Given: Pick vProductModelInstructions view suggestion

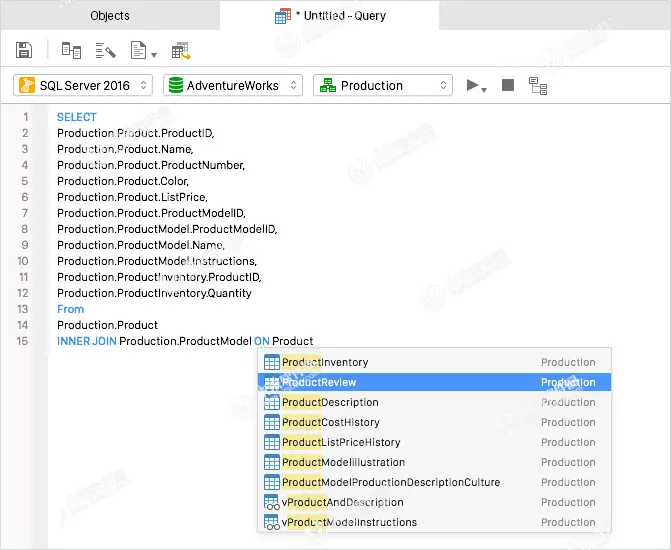Looking at the screenshot, I should (x=434, y=522).
